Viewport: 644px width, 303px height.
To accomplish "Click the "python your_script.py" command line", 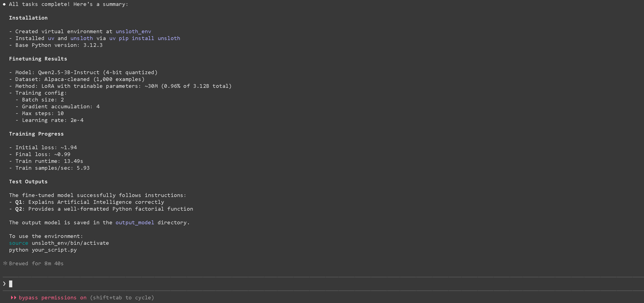I will pyautogui.click(x=43, y=250).
